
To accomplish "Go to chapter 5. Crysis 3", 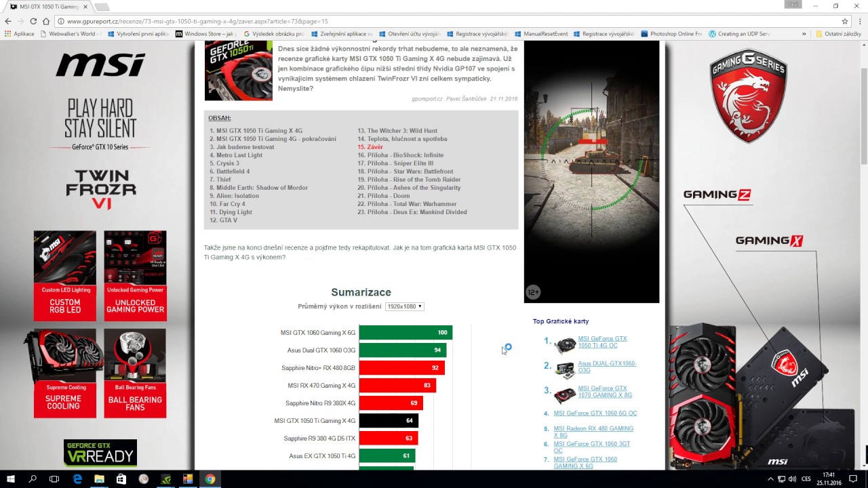I will click(x=224, y=163).
